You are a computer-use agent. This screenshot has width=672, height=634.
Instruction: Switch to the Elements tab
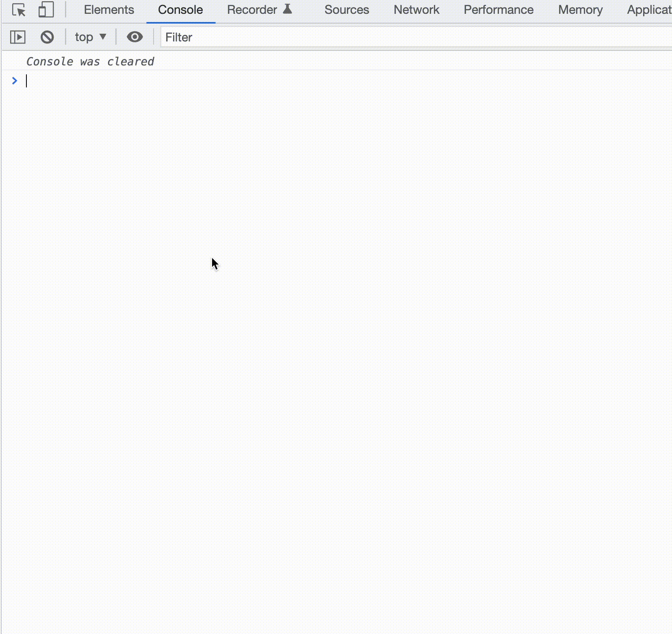tap(109, 10)
